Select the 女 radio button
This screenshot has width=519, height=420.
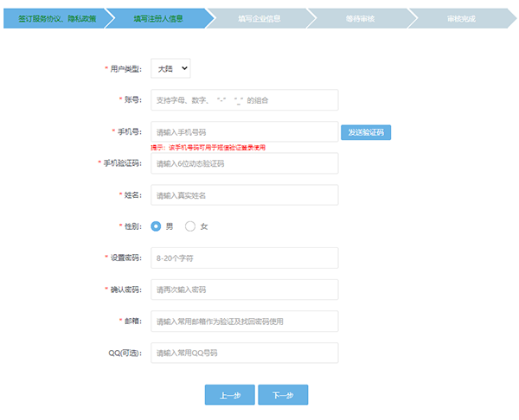pyautogui.click(x=190, y=226)
